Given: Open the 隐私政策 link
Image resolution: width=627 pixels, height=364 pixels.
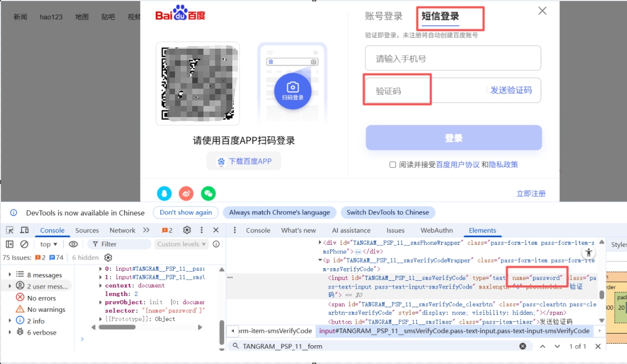Looking at the screenshot, I should (x=503, y=164).
